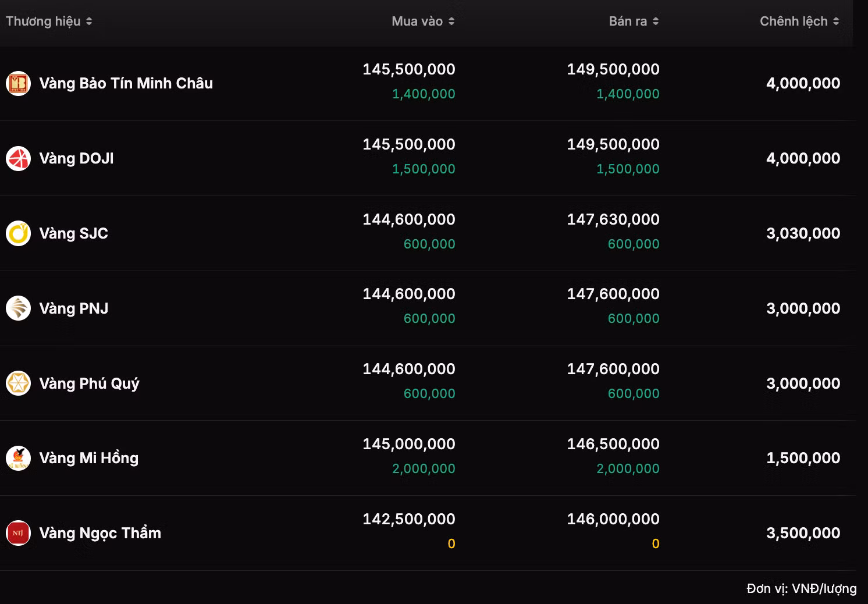Open the Vàng Phú Quý row name
Screen dimensions: 868x604
pos(89,384)
